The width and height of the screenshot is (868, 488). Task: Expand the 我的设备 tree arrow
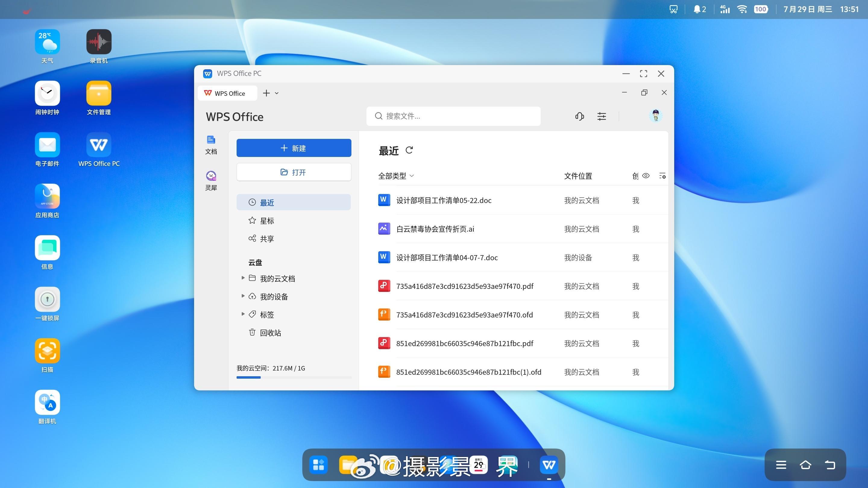[243, 296]
